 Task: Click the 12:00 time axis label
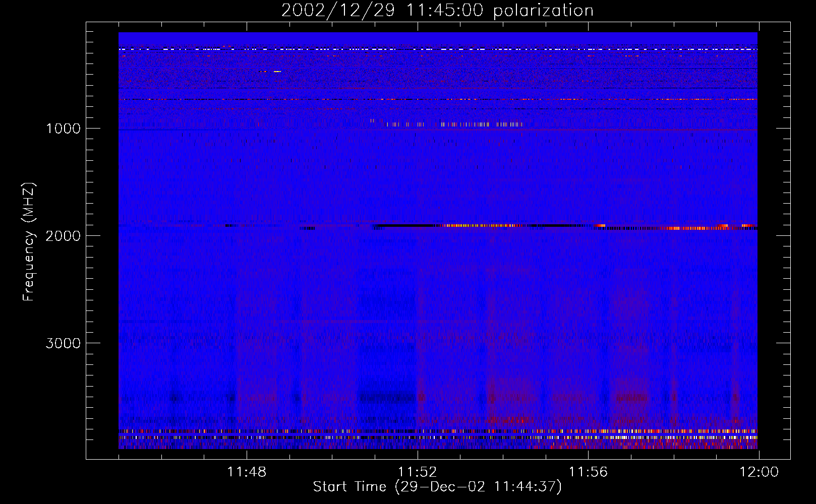[x=759, y=472]
